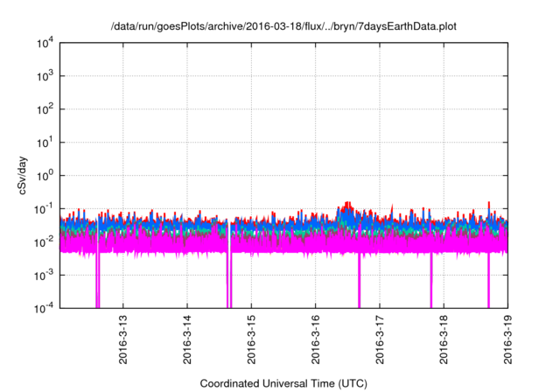Select the 2016-3-13 date tick label

click(123, 341)
